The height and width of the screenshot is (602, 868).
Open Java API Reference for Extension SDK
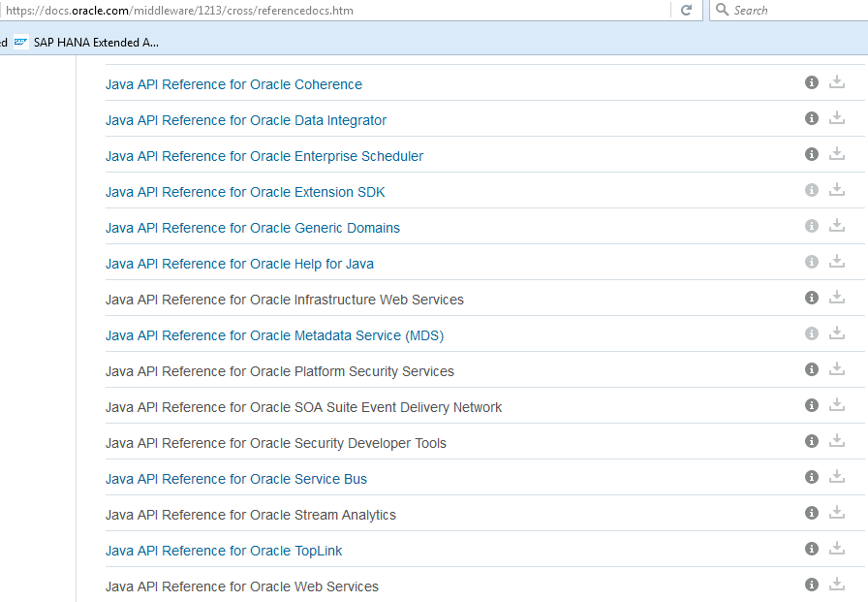pos(245,192)
